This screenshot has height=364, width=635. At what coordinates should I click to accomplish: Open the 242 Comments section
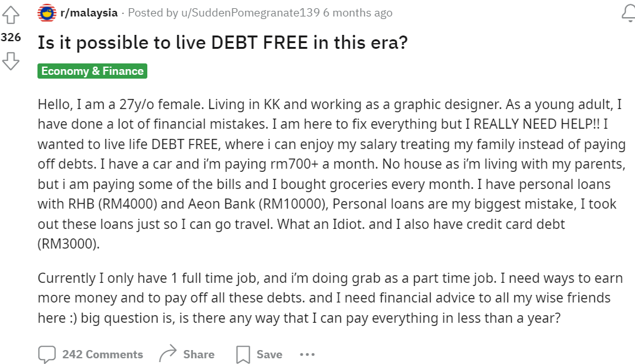coord(102,354)
